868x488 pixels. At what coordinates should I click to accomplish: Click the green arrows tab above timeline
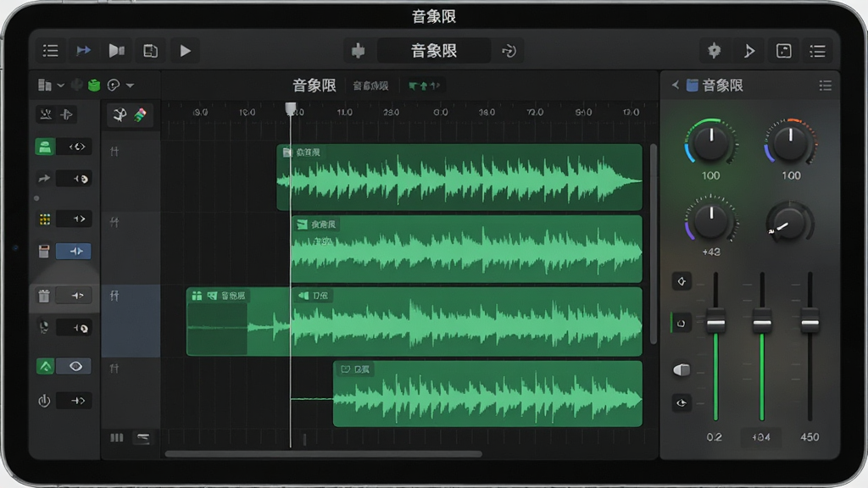point(424,86)
